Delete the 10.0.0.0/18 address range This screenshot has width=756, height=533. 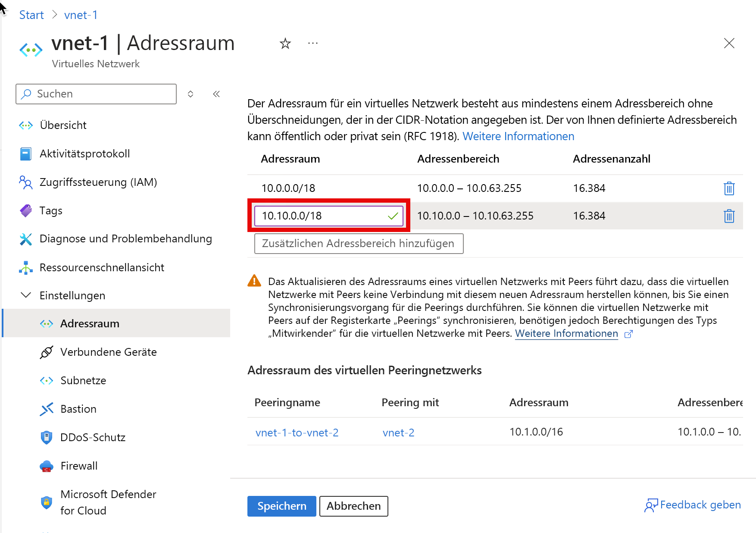pos(729,188)
